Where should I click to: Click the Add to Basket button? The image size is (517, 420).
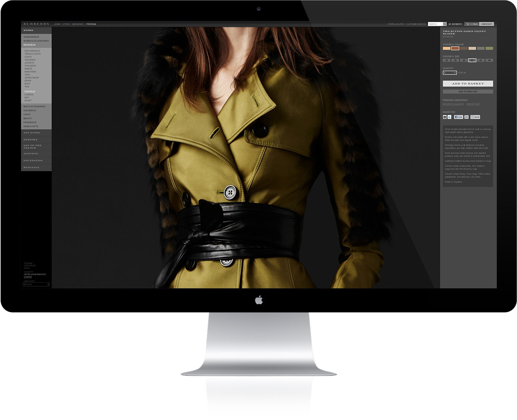468,84
